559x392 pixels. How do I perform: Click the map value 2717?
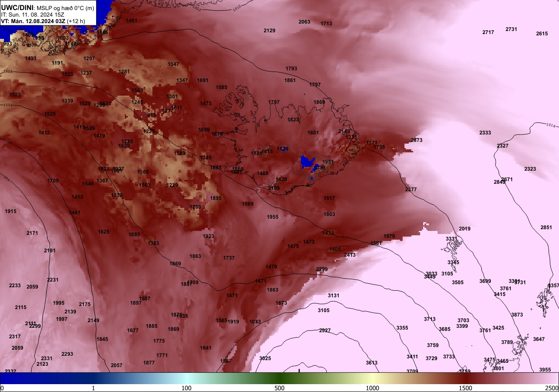pos(488,32)
